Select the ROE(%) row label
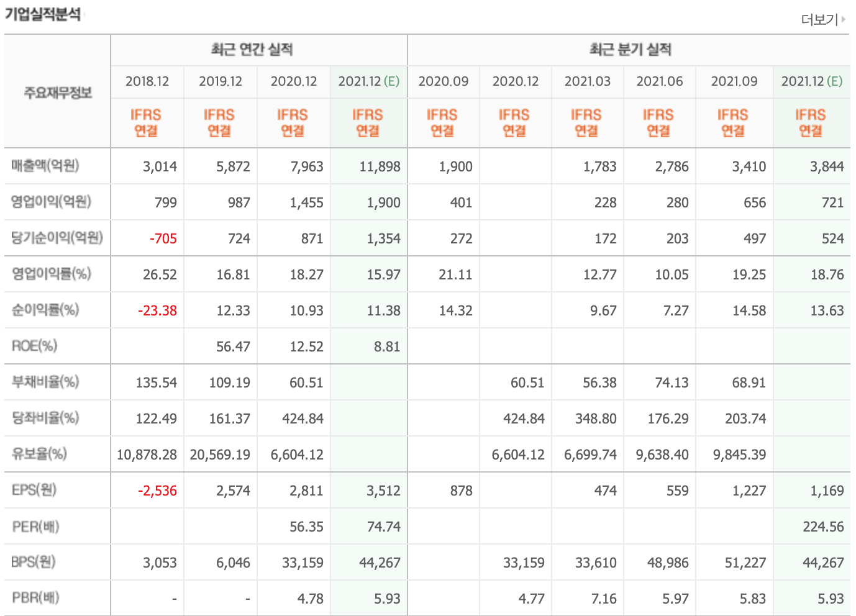The width and height of the screenshot is (856, 616). tap(34, 346)
